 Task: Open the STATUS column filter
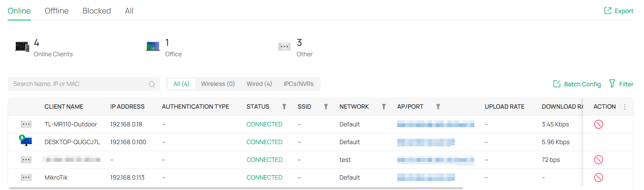pos(284,107)
